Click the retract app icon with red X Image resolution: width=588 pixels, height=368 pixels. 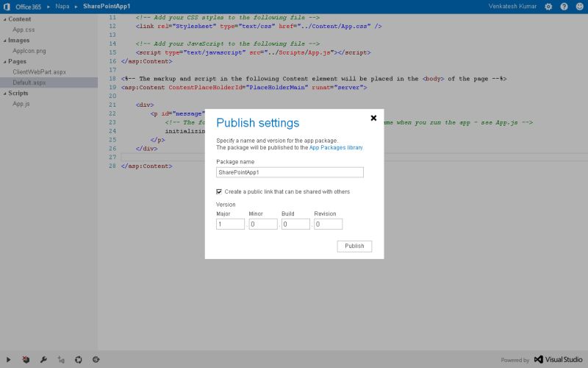pyautogui.click(x=26, y=359)
